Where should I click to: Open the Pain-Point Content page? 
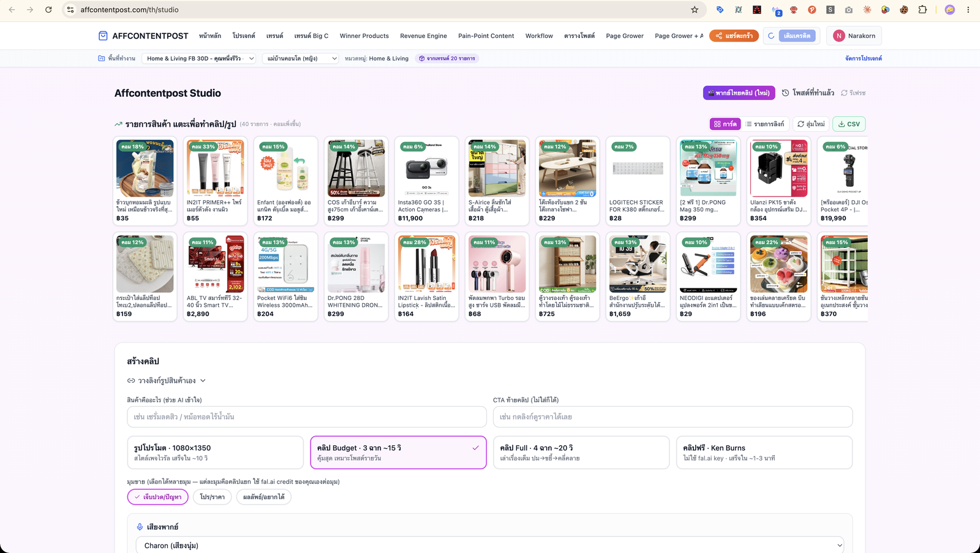(x=486, y=36)
